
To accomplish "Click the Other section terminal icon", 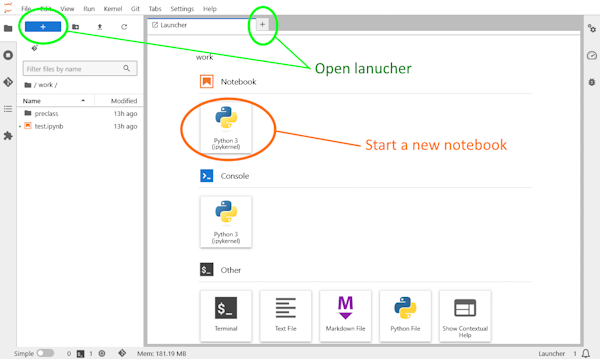I will tap(207, 270).
